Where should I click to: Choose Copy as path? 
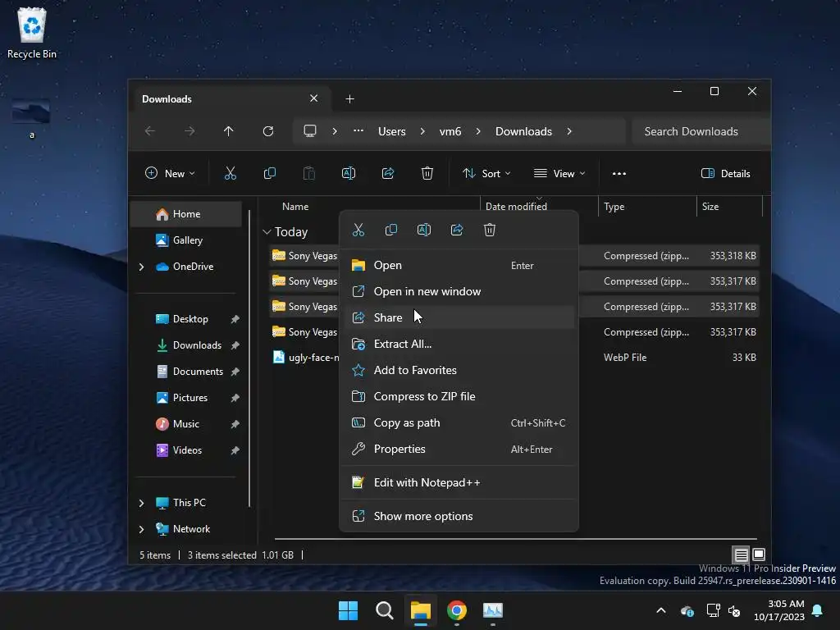coord(459,422)
